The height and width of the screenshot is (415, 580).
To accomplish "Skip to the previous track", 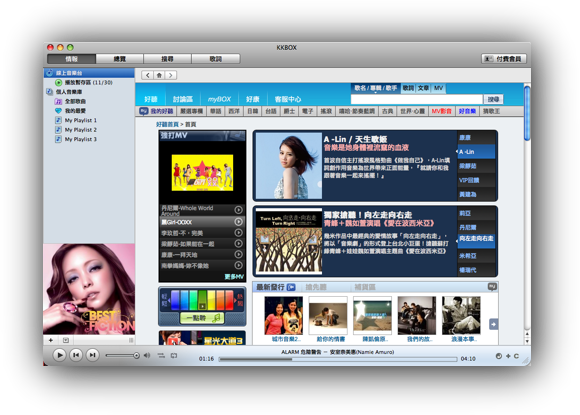I will tap(76, 355).
